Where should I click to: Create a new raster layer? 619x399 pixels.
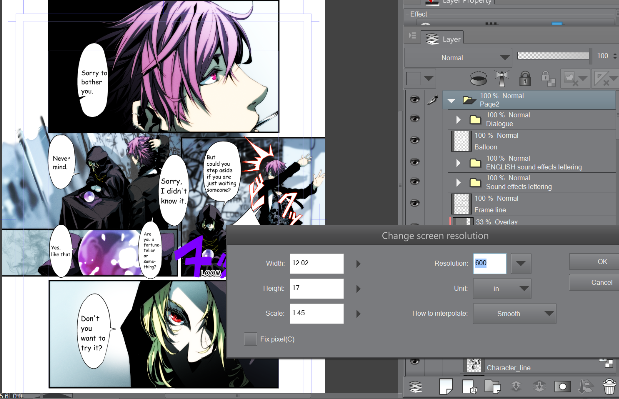446,386
